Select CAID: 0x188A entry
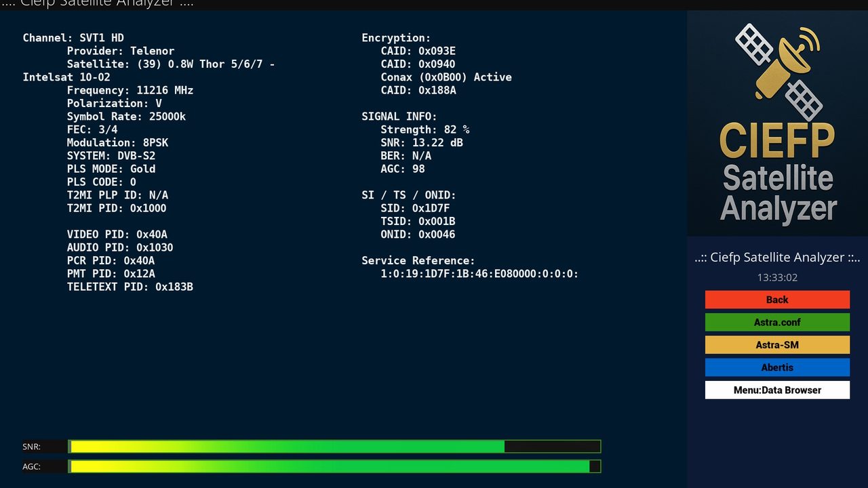 [418, 90]
